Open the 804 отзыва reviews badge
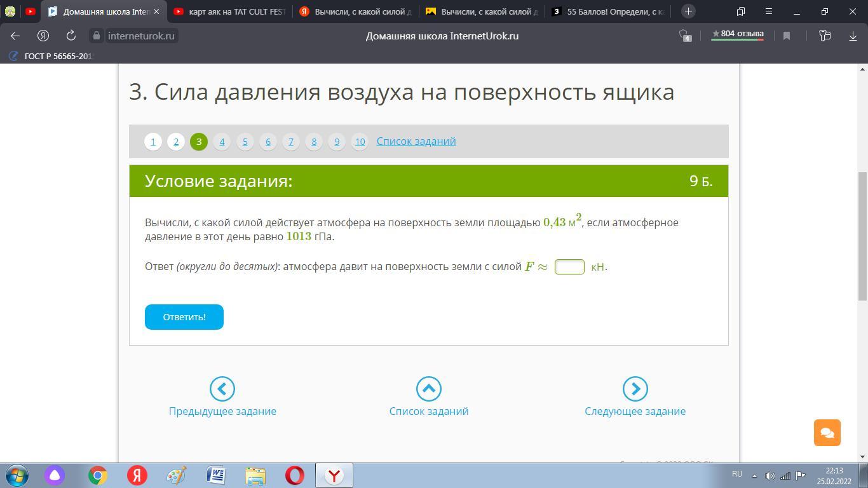868x488 pixels. (x=737, y=34)
